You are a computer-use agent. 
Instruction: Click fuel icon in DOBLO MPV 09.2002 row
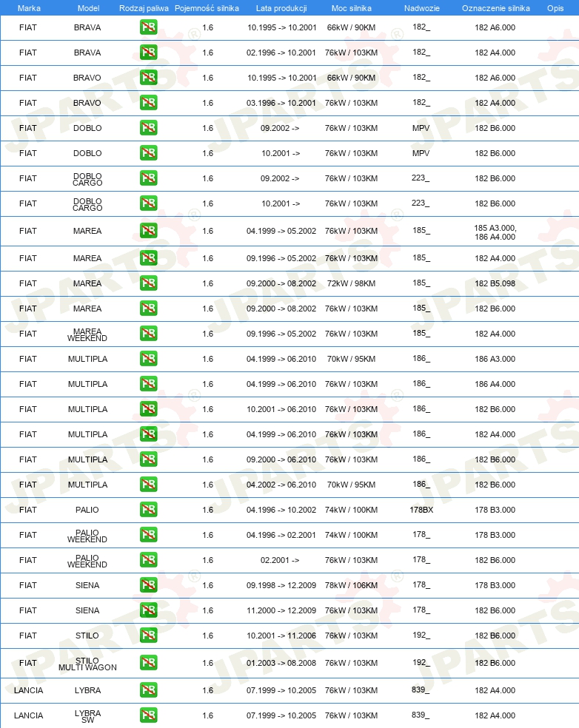pos(149,128)
